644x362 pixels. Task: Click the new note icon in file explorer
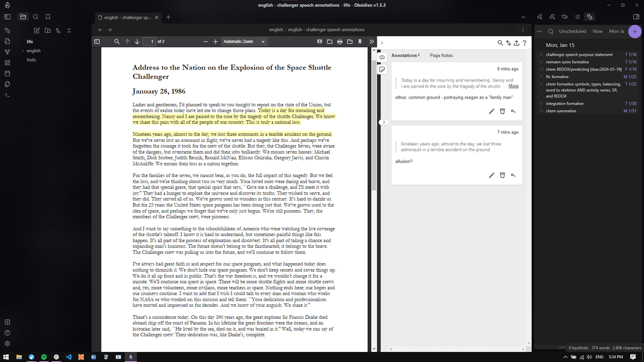tap(37, 31)
